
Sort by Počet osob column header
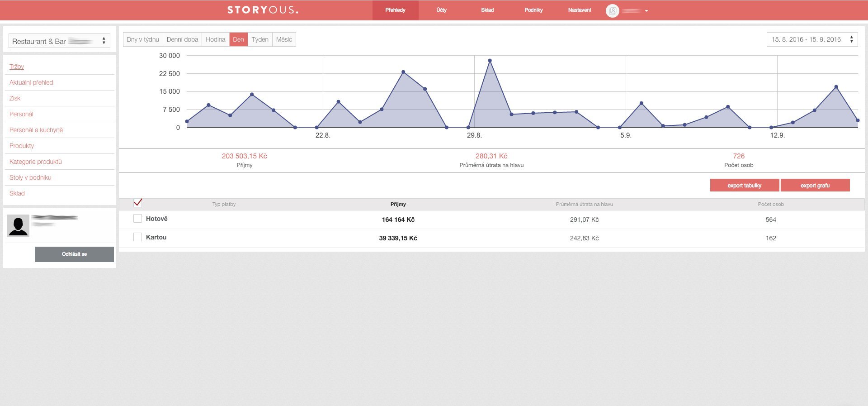tap(771, 204)
